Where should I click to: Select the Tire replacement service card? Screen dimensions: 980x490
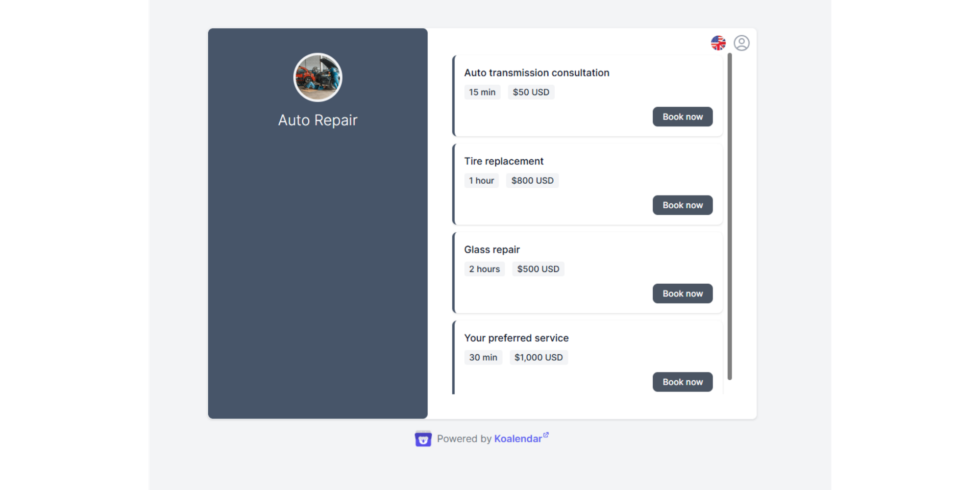(x=587, y=185)
